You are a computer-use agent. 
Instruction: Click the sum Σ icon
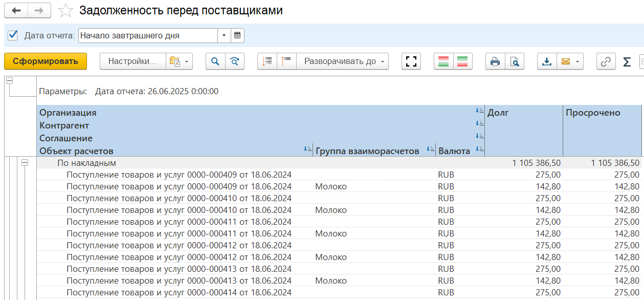[627, 62]
